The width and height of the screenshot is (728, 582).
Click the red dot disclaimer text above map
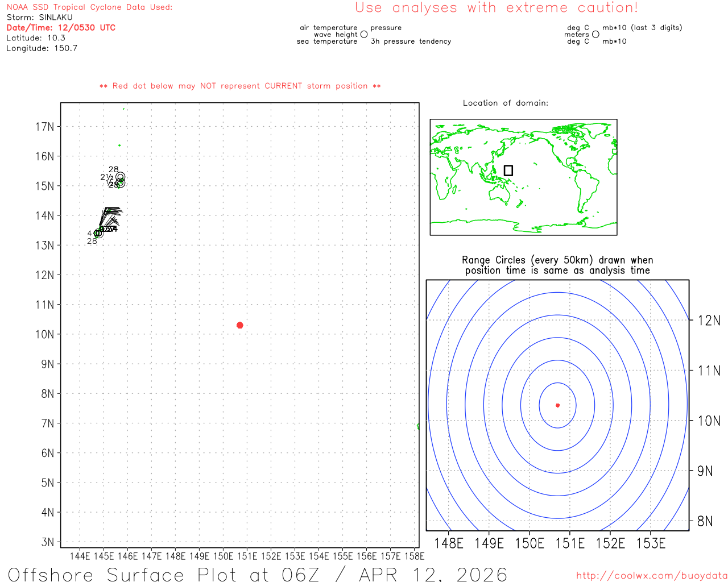(x=240, y=86)
